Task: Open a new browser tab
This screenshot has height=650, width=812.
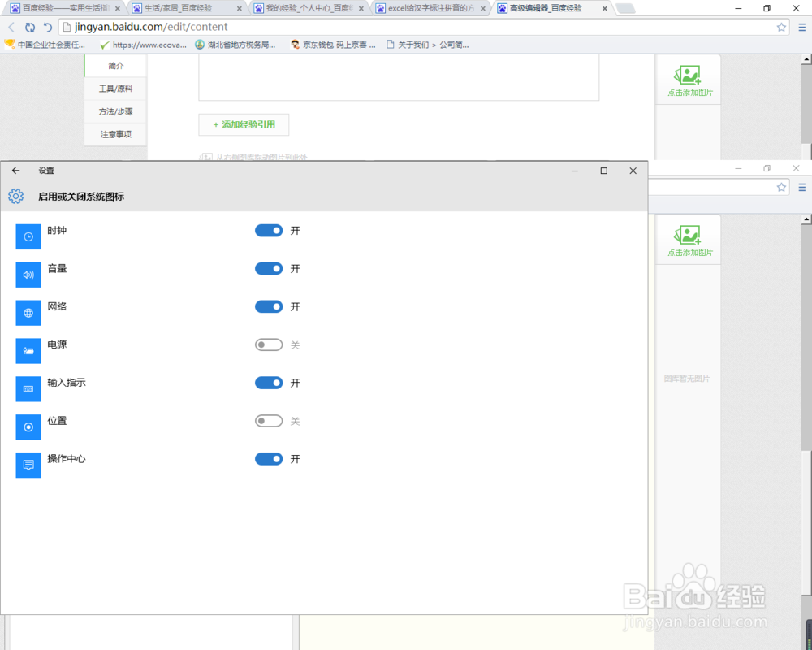Action: (625, 8)
